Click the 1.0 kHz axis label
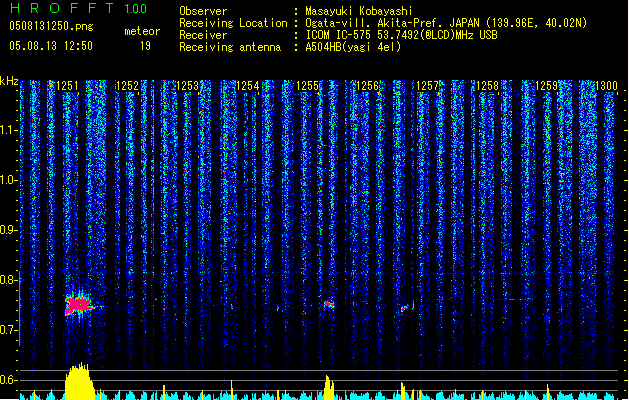 [9, 180]
